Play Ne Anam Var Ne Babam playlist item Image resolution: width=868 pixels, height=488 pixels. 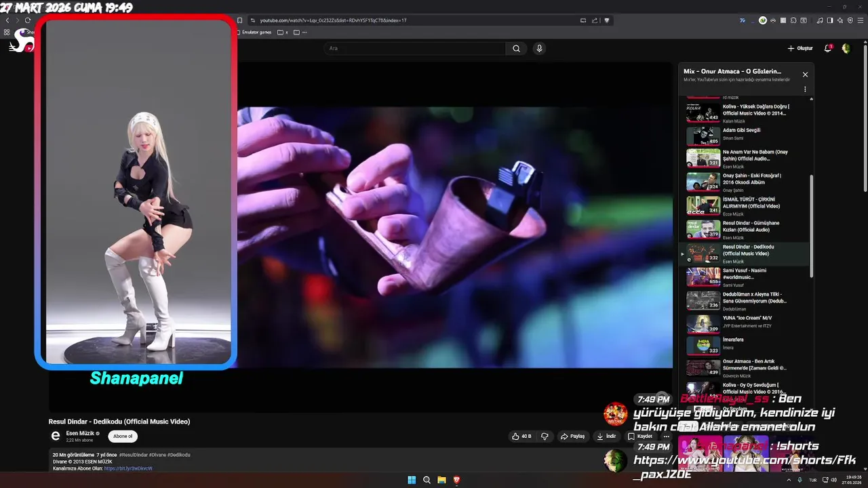point(746,159)
